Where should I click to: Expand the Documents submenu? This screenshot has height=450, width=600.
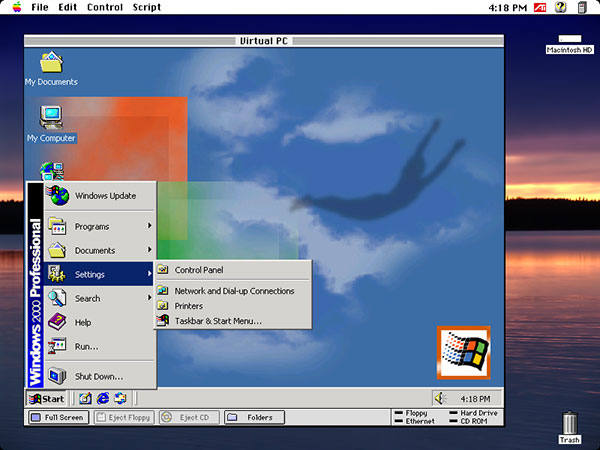[99, 250]
